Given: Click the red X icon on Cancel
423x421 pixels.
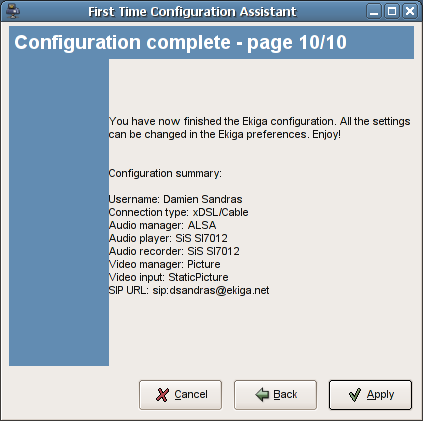Looking at the screenshot, I should (x=162, y=395).
